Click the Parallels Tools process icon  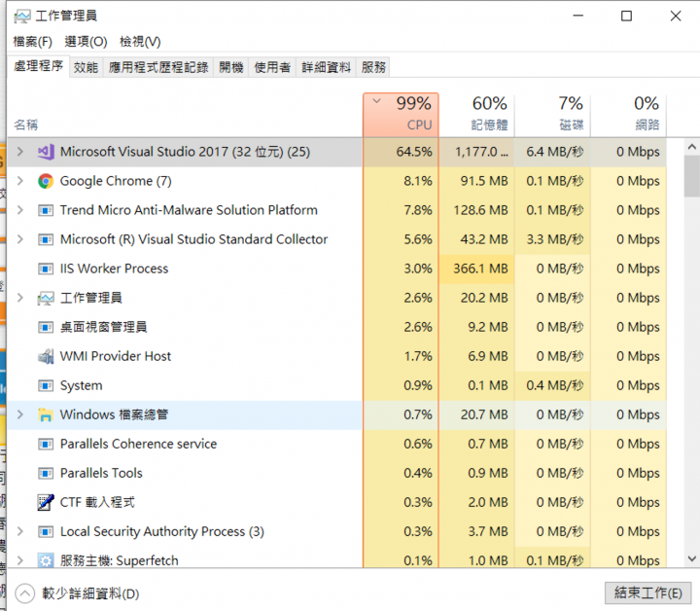[x=46, y=473]
